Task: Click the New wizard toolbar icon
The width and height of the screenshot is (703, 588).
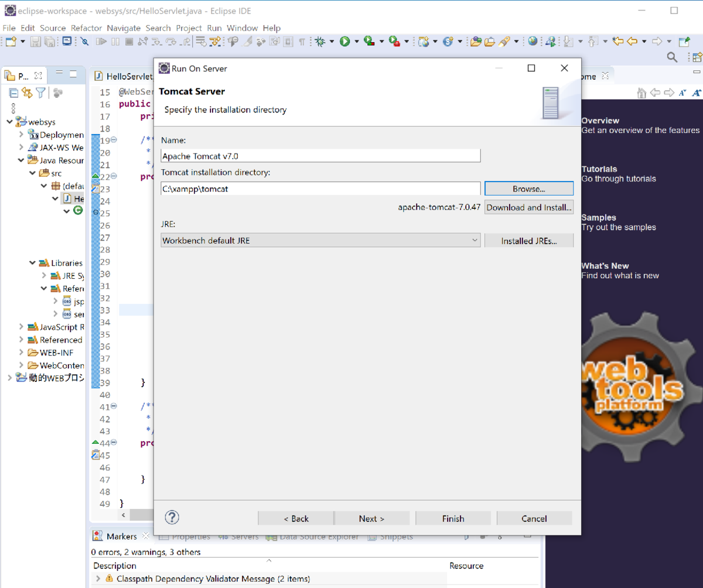Action: [x=11, y=42]
